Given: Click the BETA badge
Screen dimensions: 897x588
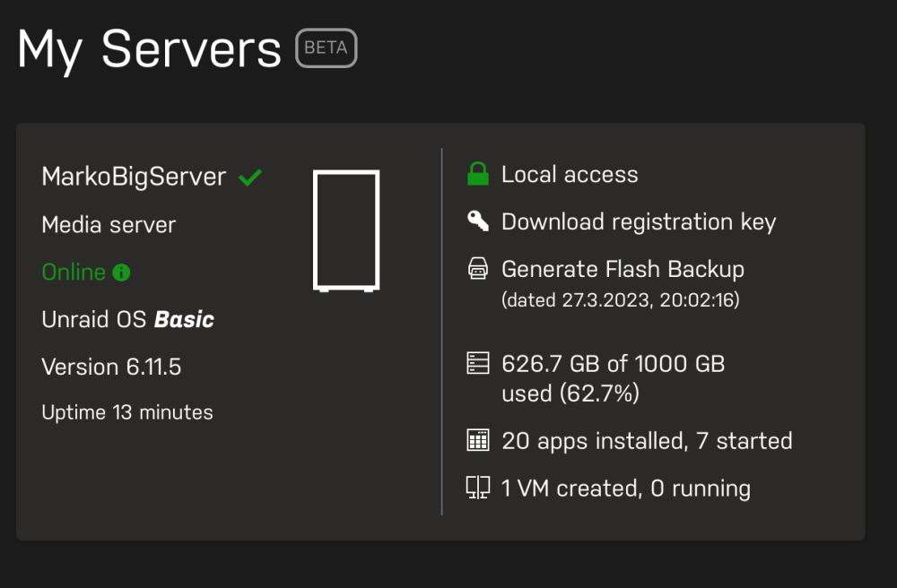Looking at the screenshot, I should tap(327, 48).
